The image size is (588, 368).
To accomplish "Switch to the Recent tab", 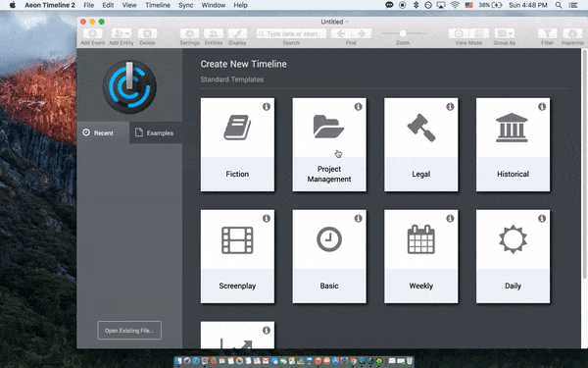I will (103, 132).
